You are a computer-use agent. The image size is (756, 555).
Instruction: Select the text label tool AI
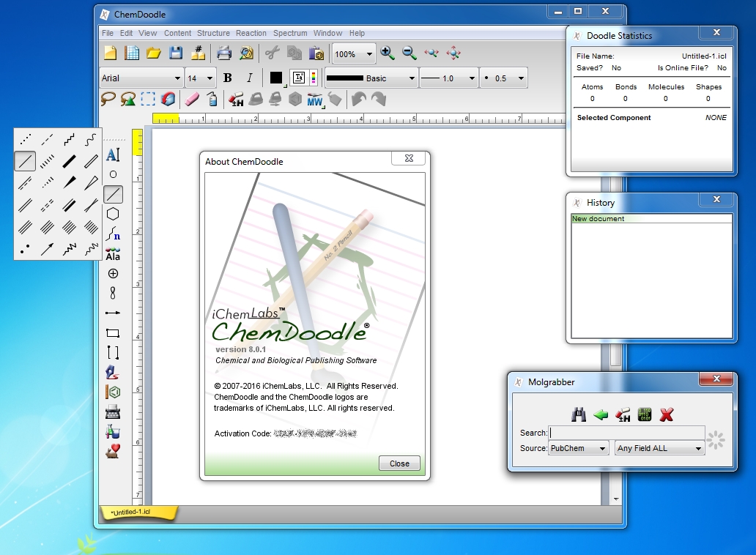(x=113, y=154)
